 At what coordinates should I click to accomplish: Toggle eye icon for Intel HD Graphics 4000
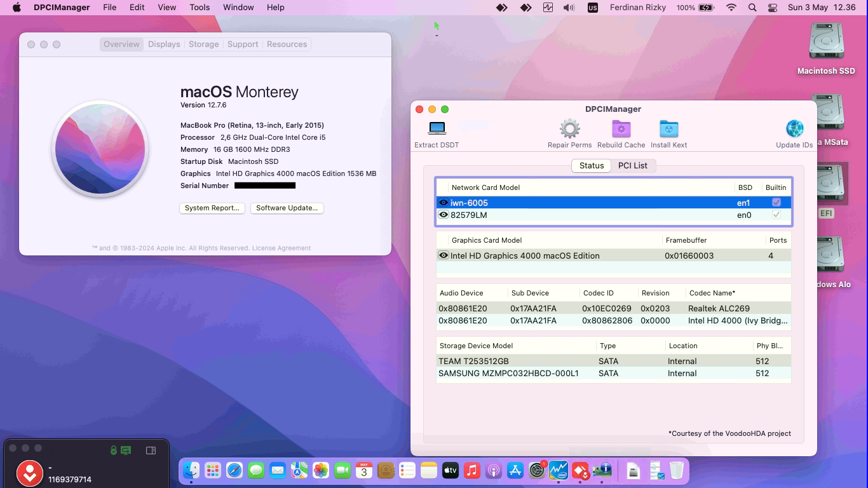point(444,255)
